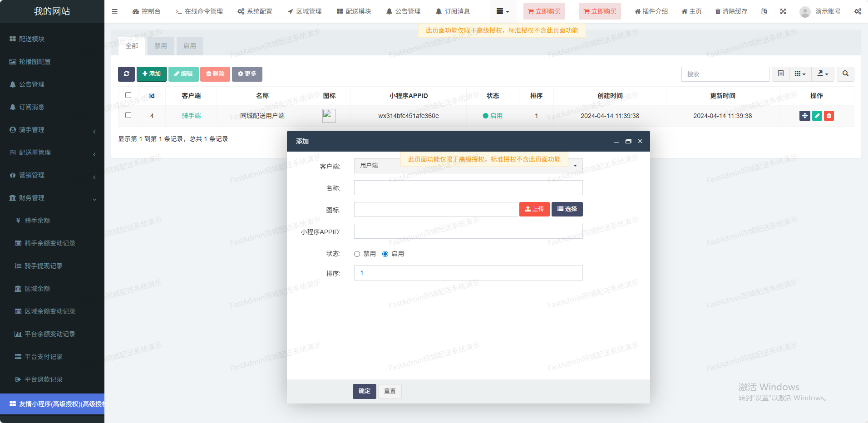Viewport: 868px width, 423px height.
Task: Open the 客户端 dropdown in the dialog
Action: [468, 166]
